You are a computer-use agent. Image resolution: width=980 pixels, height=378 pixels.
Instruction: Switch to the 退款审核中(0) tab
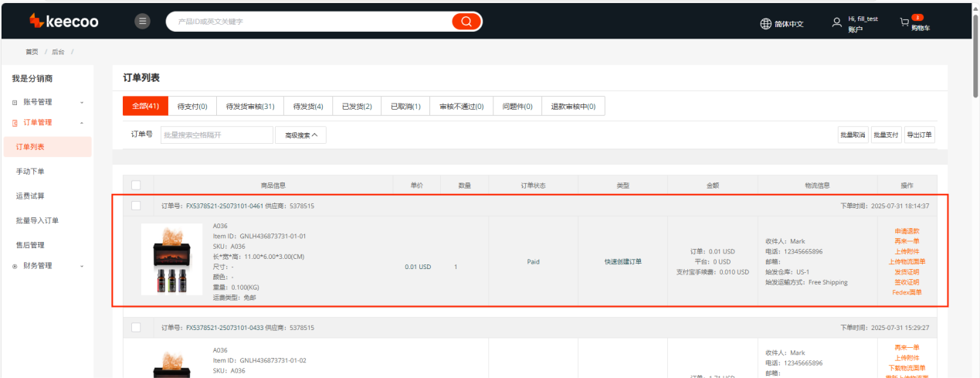(x=573, y=107)
